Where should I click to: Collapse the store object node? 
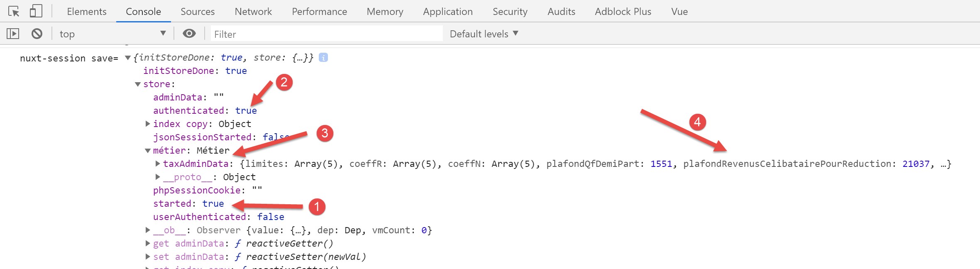pyautogui.click(x=138, y=84)
